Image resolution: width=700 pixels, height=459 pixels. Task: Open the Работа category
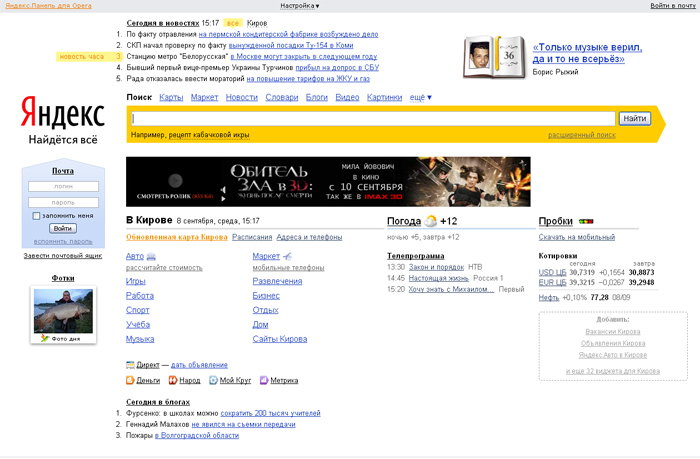pos(140,296)
